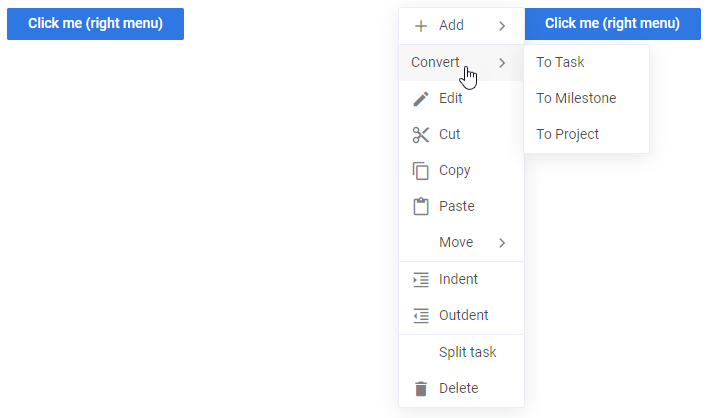
Task: Click the Move menu label
Action: pyautogui.click(x=456, y=242)
